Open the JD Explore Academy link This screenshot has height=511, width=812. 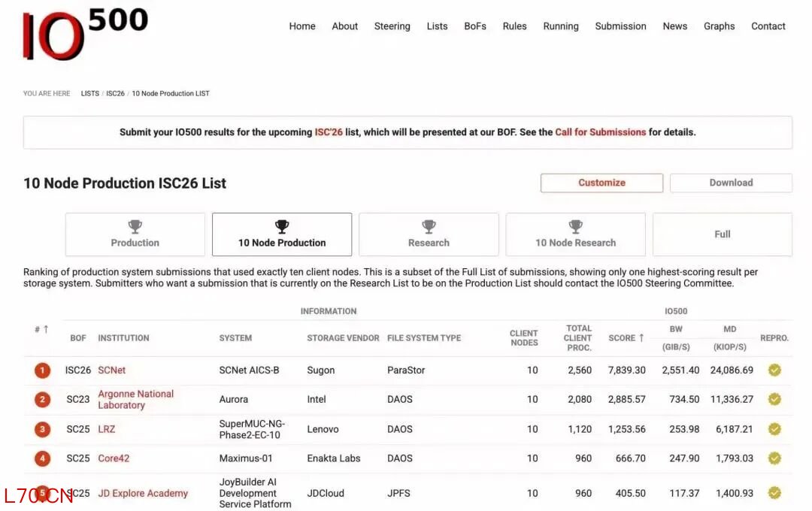143,494
